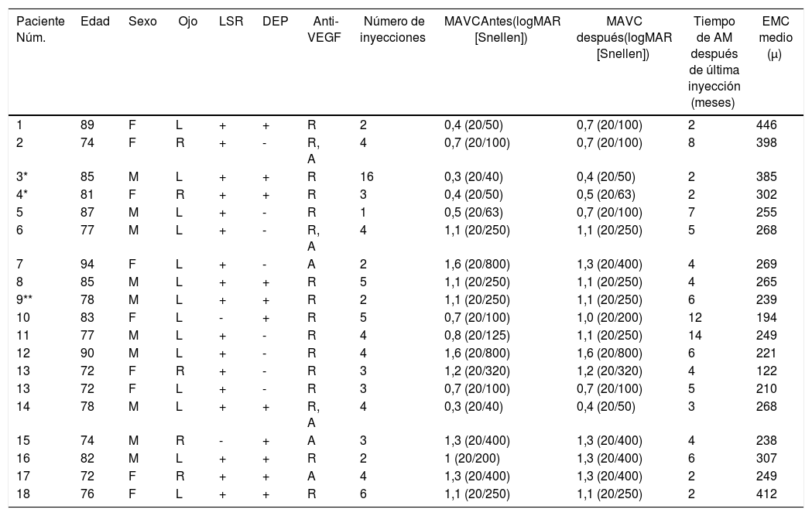Viewport: 812px width, 516px height.
Task: Select the EMC value 446
Action: (766, 123)
